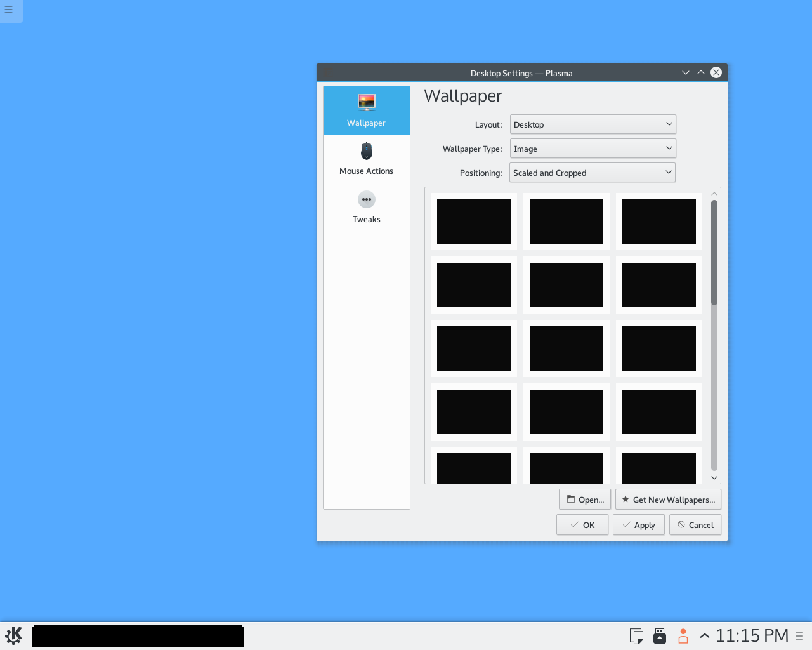Open panel settings hamburger icon
This screenshot has height=650, width=812.
point(799,636)
